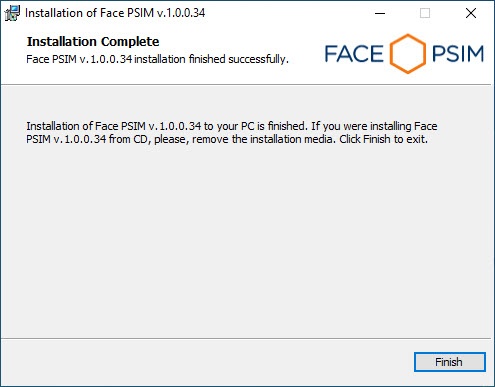Click the separator line below the header
The height and width of the screenshot is (387, 495).
point(246,85)
